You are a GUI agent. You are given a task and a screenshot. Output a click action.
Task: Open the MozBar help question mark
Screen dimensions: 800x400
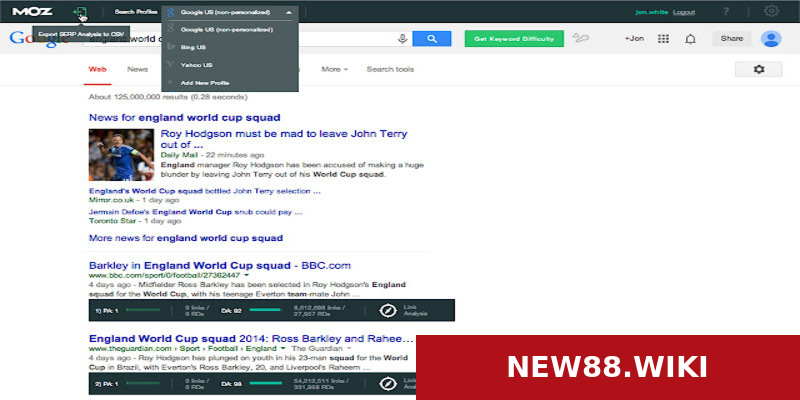[x=726, y=11]
